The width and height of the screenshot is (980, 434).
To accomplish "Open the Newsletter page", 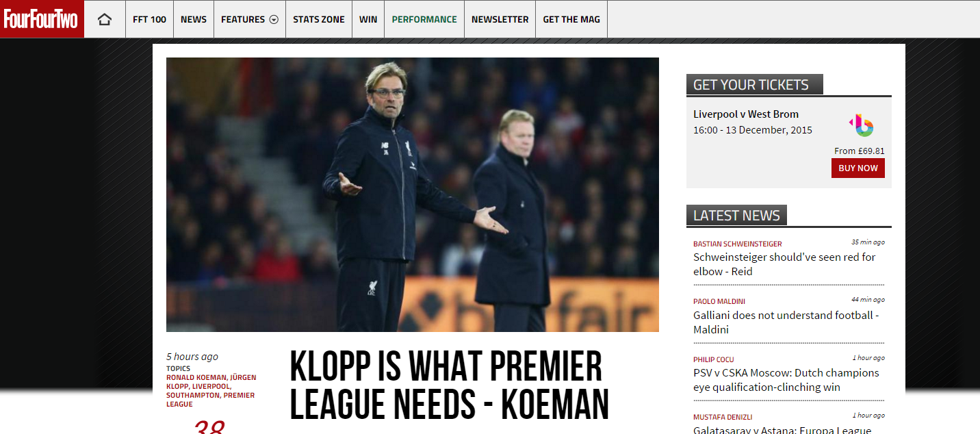I will pos(500,19).
